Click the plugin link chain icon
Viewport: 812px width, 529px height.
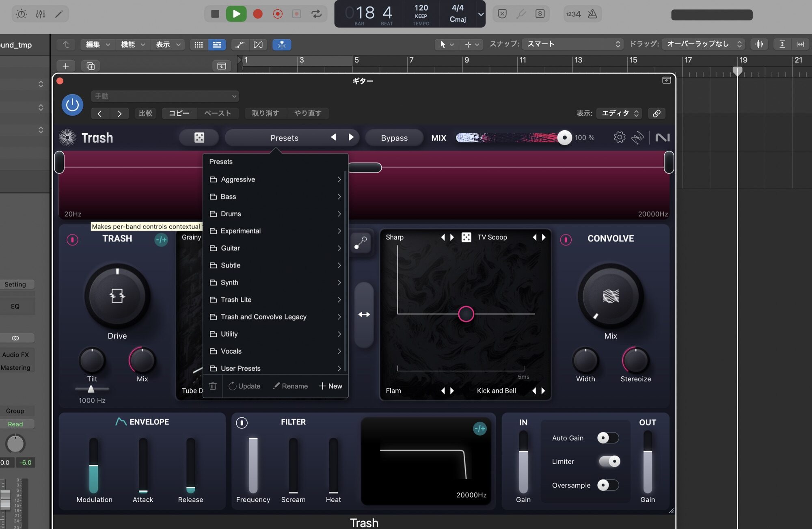[657, 113]
